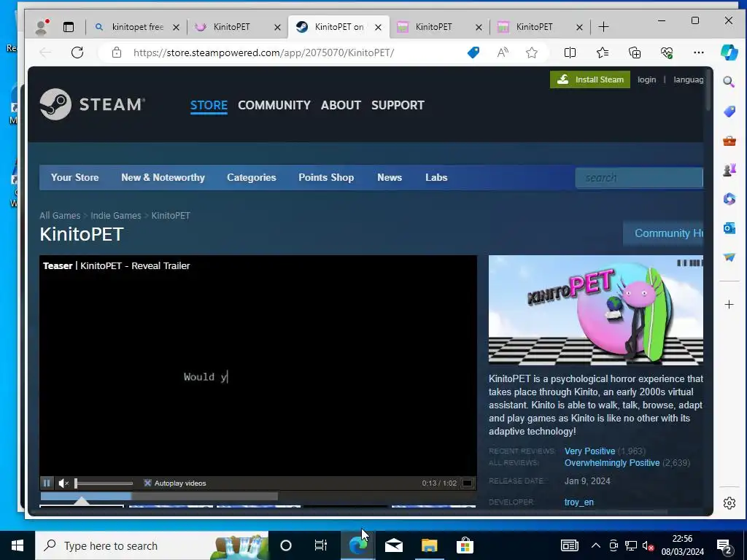Open Browser essentials heart icon
Screen dimensions: 747x560
(x=667, y=52)
